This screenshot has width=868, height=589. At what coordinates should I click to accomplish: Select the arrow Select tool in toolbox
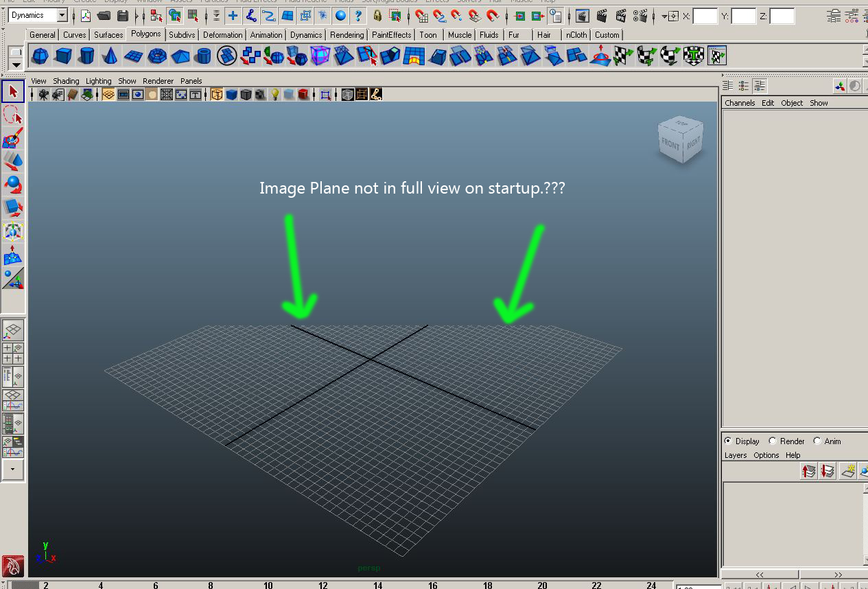coord(13,91)
